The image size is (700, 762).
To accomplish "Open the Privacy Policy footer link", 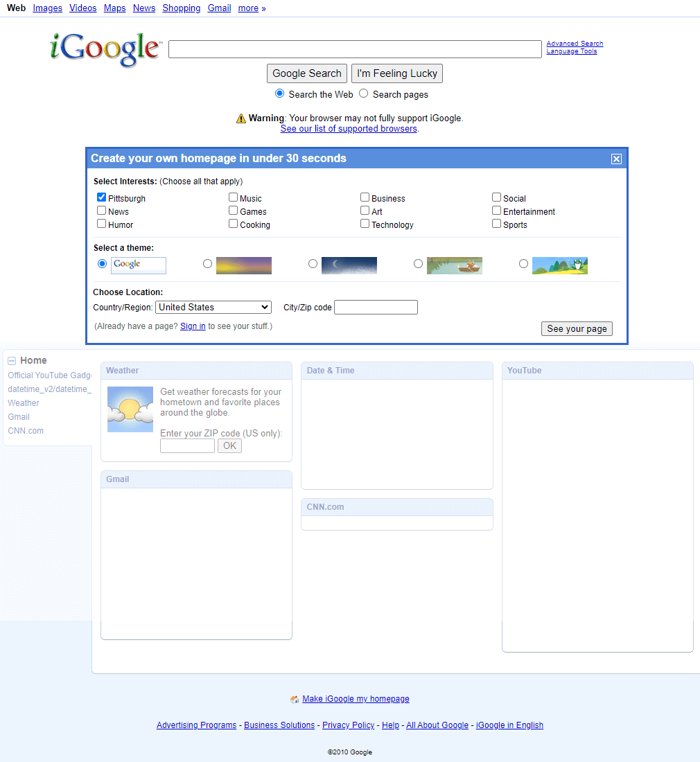I will pos(348,725).
